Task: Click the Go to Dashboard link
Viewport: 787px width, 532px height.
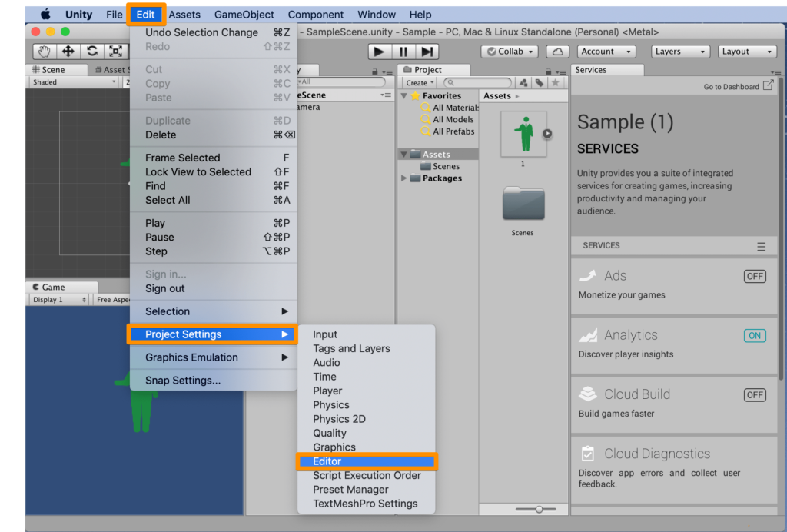Action: click(x=731, y=87)
